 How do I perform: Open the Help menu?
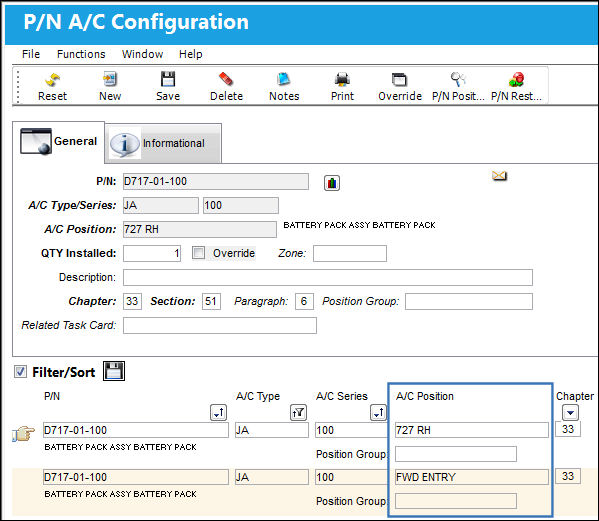pyautogui.click(x=191, y=54)
